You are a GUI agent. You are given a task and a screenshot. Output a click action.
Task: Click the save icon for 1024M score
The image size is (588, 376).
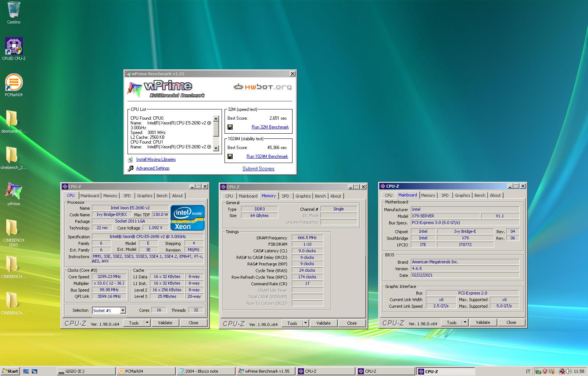pyautogui.click(x=230, y=156)
